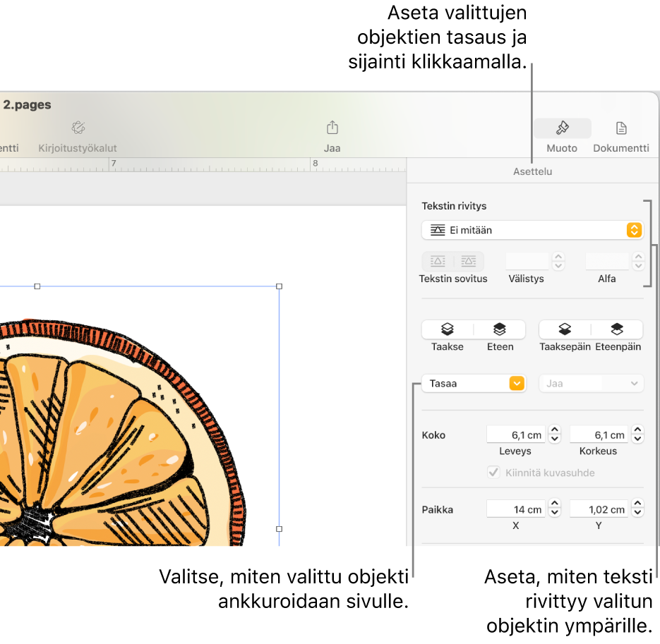Toggle Kiinnitä kuvasuhde checkbox
Viewport: 660px width, 644px height.
coord(493,473)
